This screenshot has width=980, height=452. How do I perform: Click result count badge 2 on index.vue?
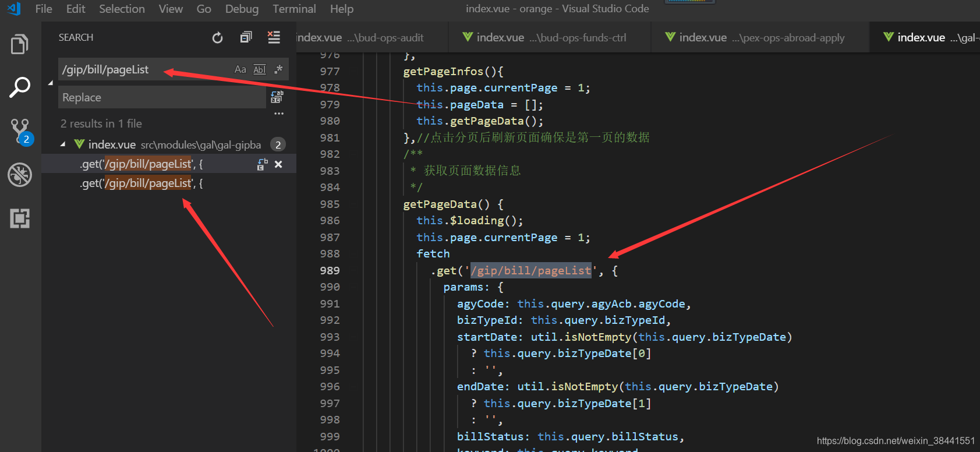[278, 144]
